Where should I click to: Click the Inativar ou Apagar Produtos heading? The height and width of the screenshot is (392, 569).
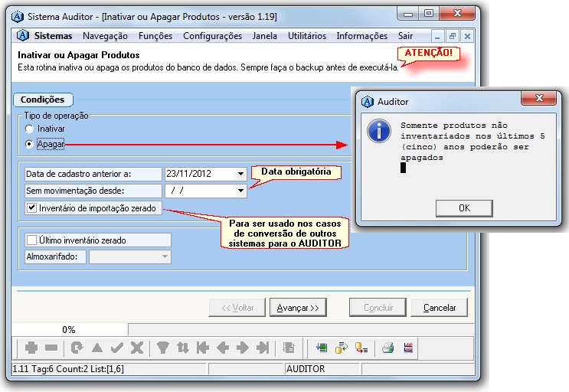click(78, 55)
